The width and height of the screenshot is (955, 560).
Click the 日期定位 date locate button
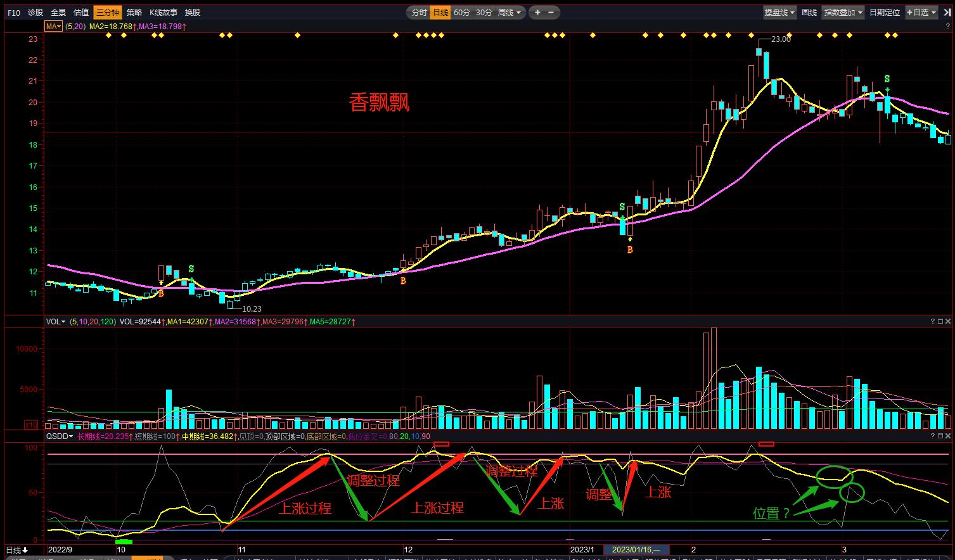tap(884, 13)
